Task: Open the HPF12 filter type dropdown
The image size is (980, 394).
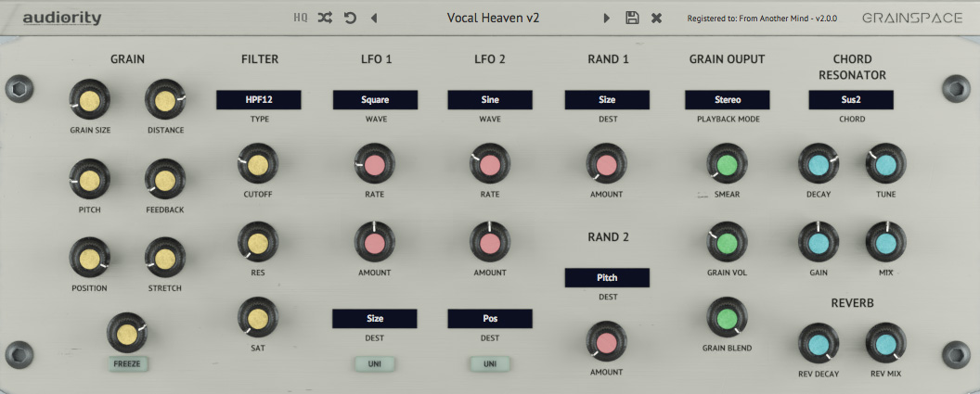Action: (x=259, y=100)
